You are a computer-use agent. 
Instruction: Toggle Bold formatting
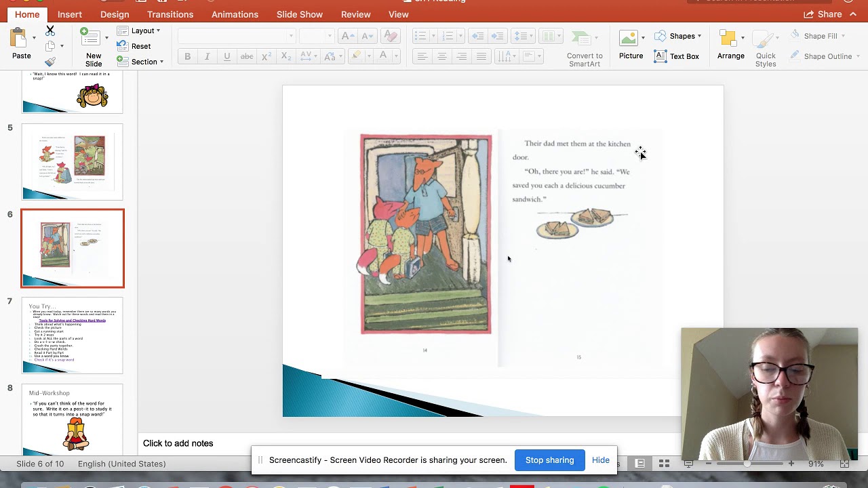pyautogui.click(x=188, y=57)
